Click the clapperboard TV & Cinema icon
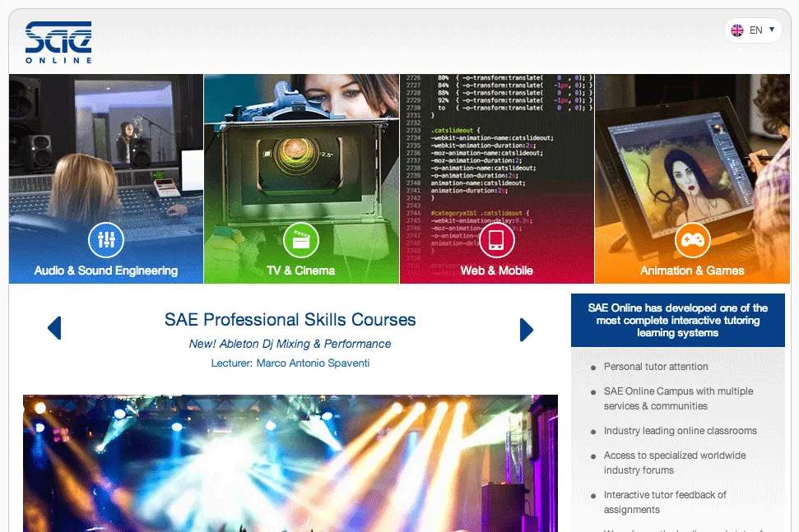Image resolution: width=799 pixels, height=532 pixels. tap(301, 240)
